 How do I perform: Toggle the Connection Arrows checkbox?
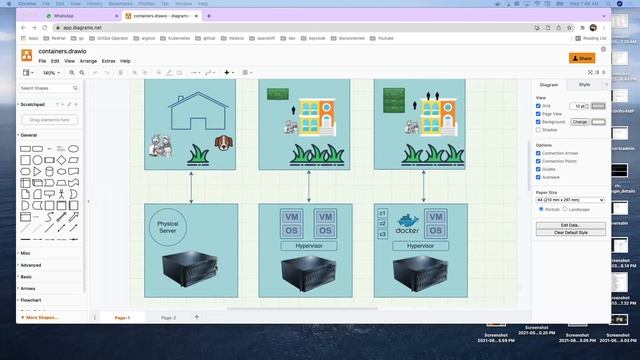point(538,153)
